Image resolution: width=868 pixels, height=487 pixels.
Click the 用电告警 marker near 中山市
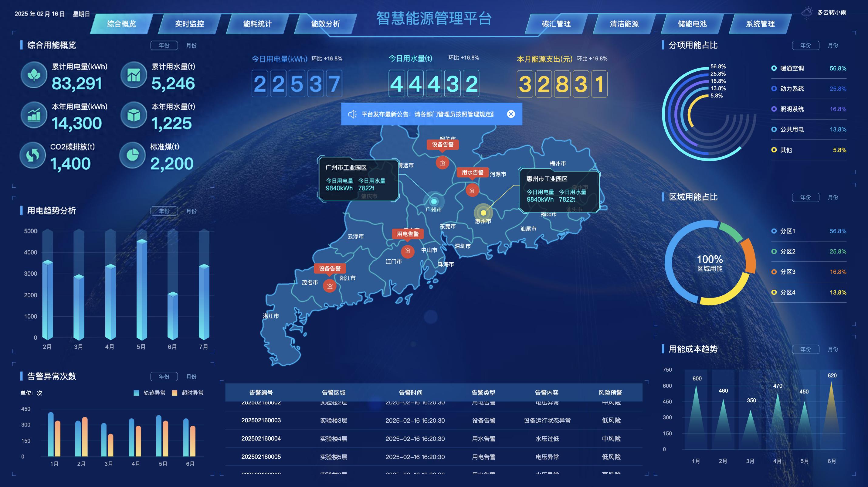(408, 251)
